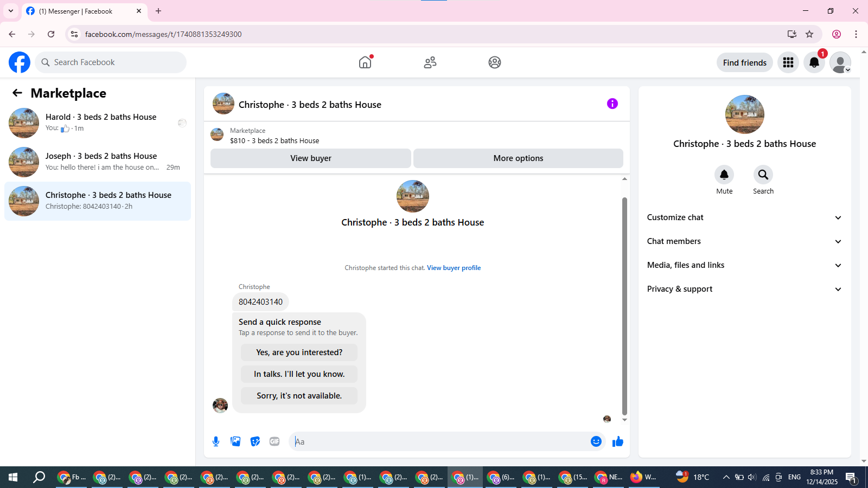Open the Windows notification center icon
Viewport: 868px width, 488px height.
click(x=851, y=477)
